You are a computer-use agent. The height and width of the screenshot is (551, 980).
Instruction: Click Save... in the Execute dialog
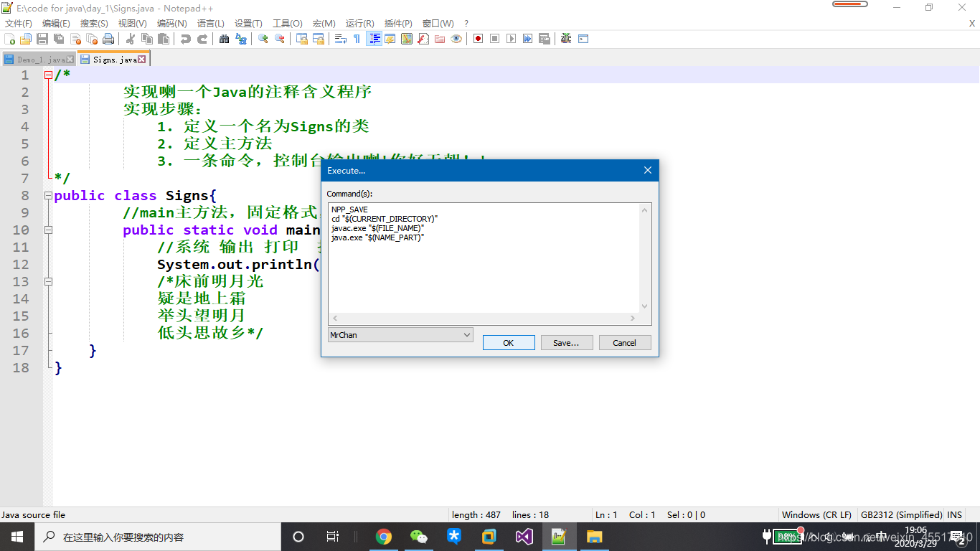click(x=566, y=343)
